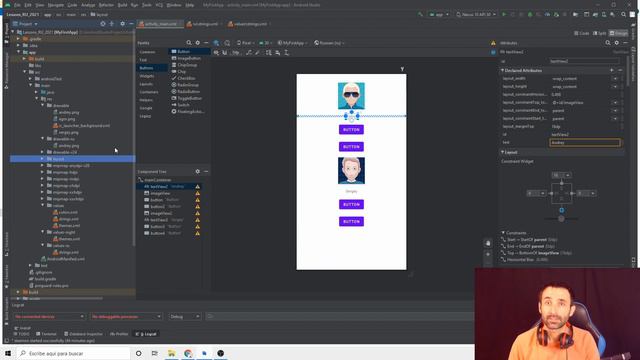Screen dimensions: 640x360
Task: Search the Palette with magnifier icon
Action: coord(189,42)
